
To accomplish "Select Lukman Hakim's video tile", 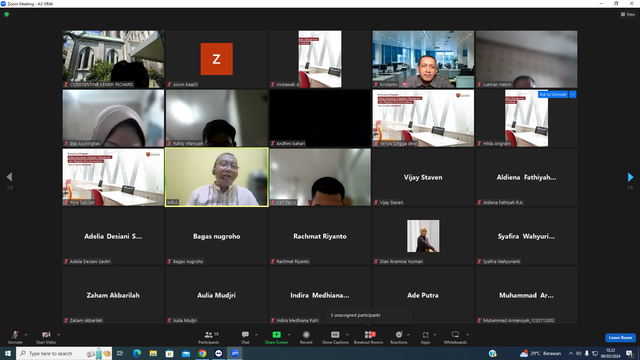I will [x=526, y=59].
